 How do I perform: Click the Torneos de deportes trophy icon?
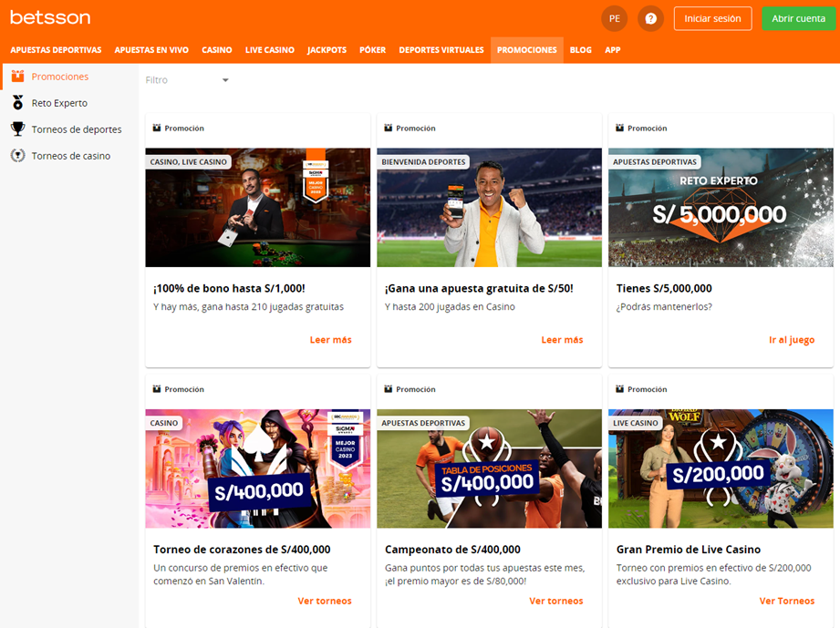[16, 129]
